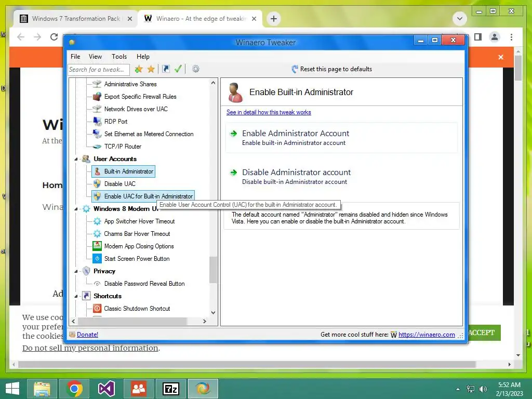This screenshot has width=532, height=399.
Task: Click the Start Screen Power Button icon
Action: click(97, 258)
